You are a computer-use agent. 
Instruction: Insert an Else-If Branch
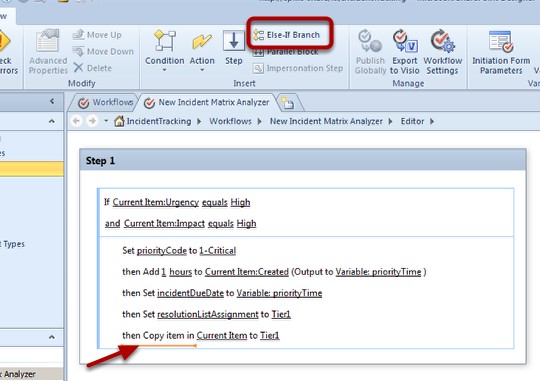(287, 35)
